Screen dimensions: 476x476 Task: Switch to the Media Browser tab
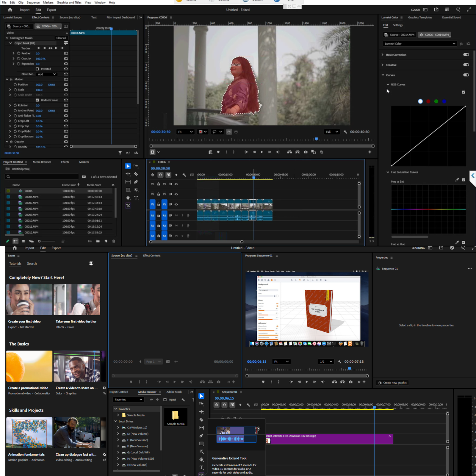tap(42, 162)
